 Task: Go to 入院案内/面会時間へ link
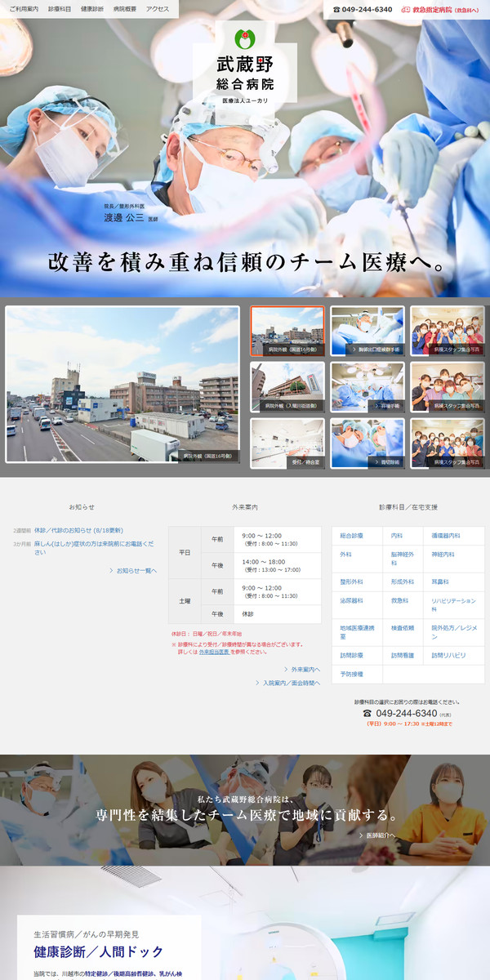click(287, 682)
